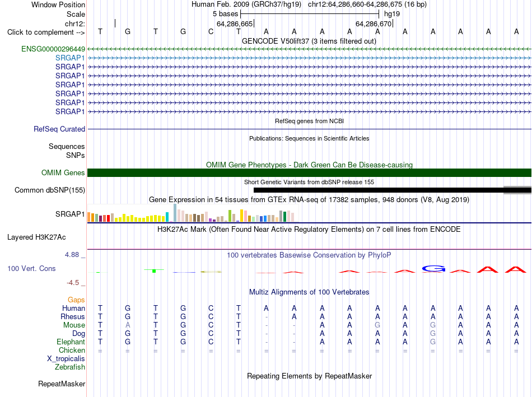
Task: Click the gray dbSNP variant at right
Action: (517, 190)
